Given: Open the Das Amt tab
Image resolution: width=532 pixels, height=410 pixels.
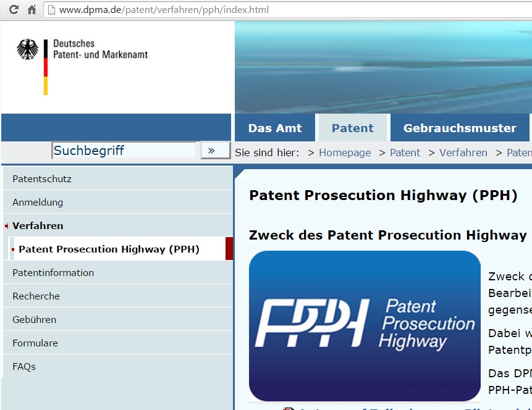Looking at the screenshot, I should coord(275,128).
